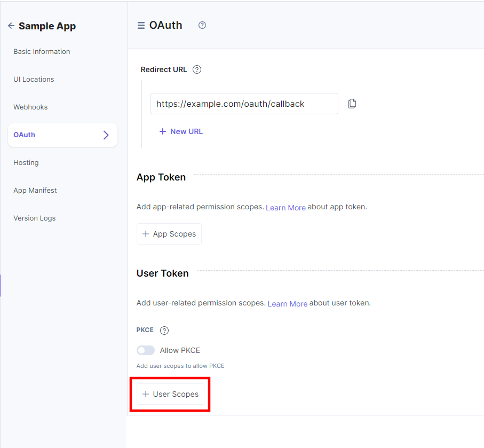
Task: Open the hamburger menu next to OAuth title
Action: pos(141,25)
